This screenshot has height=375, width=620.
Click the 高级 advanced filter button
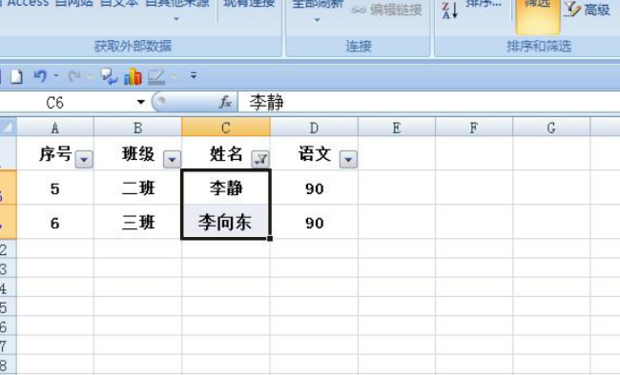point(588,9)
